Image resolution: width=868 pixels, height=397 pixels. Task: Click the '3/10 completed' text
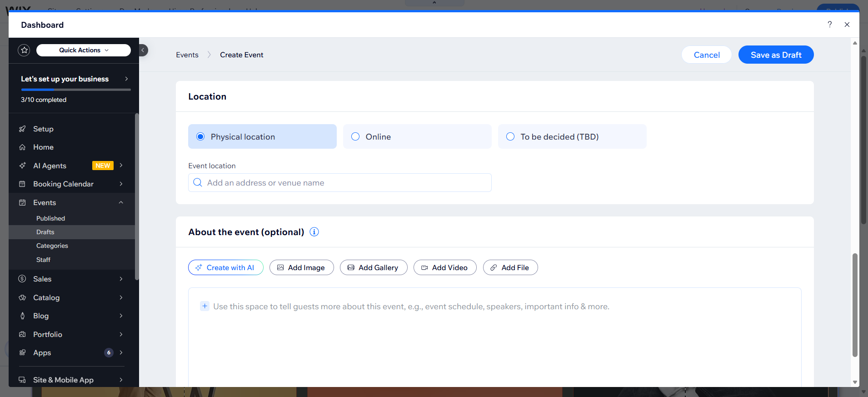tap(44, 100)
